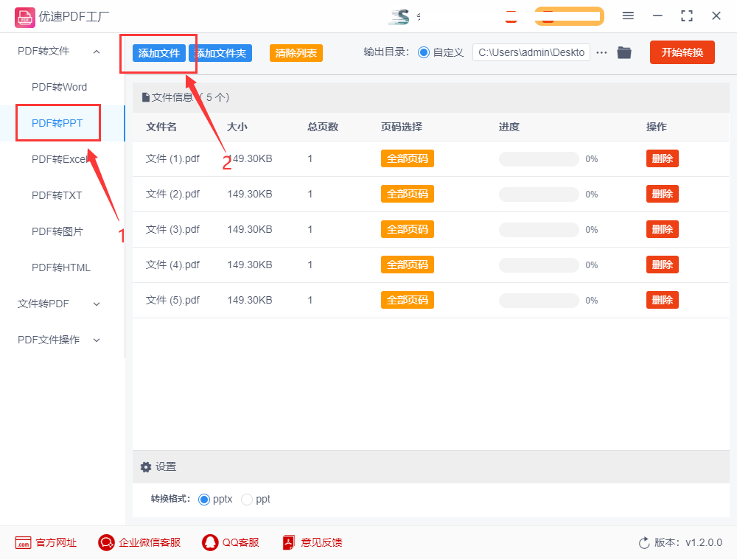Open the PDF转Word menu item
Screen dimensions: 737x560
point(59,88)
